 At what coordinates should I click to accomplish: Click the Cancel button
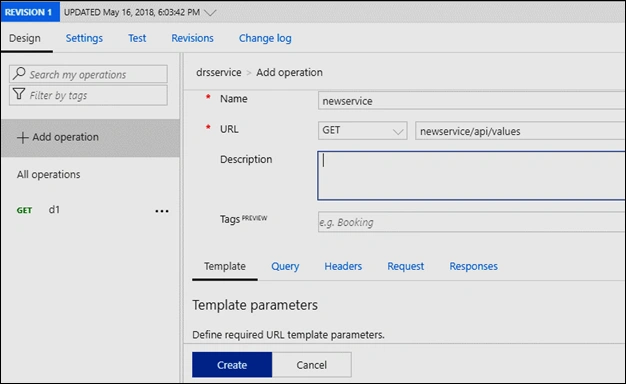(311, 365)
